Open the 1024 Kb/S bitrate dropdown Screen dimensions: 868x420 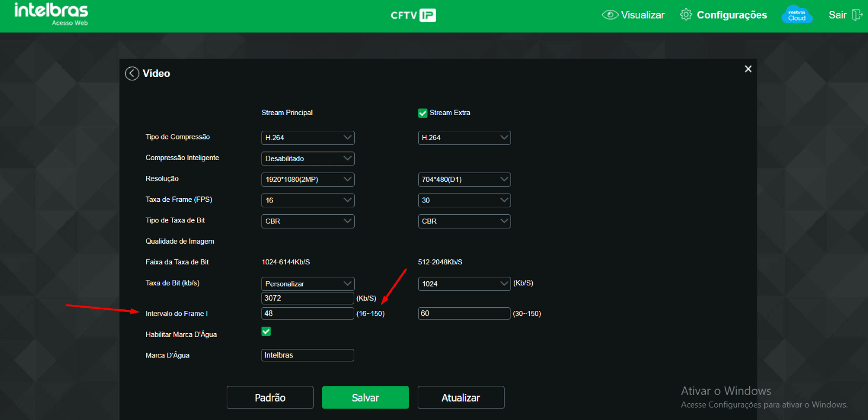464,284
